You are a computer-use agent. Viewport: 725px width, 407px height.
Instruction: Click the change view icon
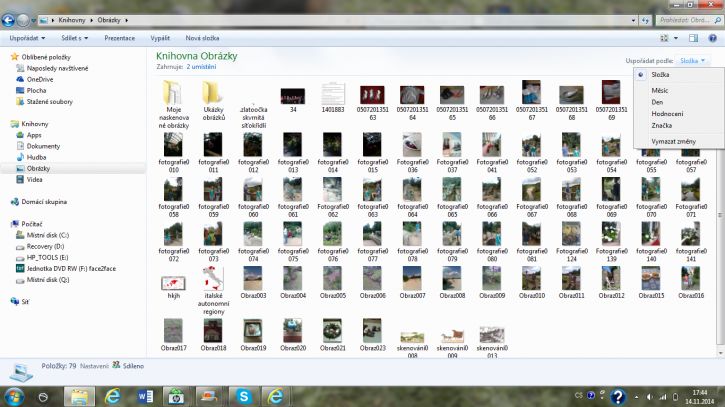coord(664,38)
